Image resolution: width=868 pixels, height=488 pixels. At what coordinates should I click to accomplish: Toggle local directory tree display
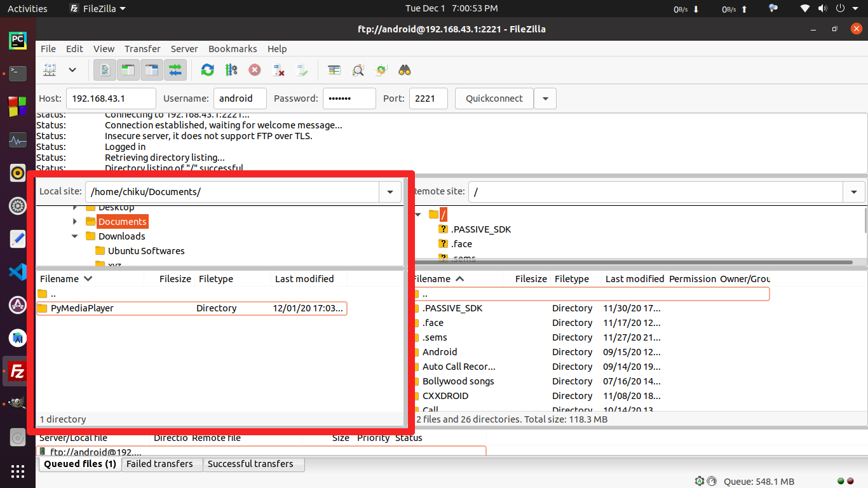coord(128,70)
